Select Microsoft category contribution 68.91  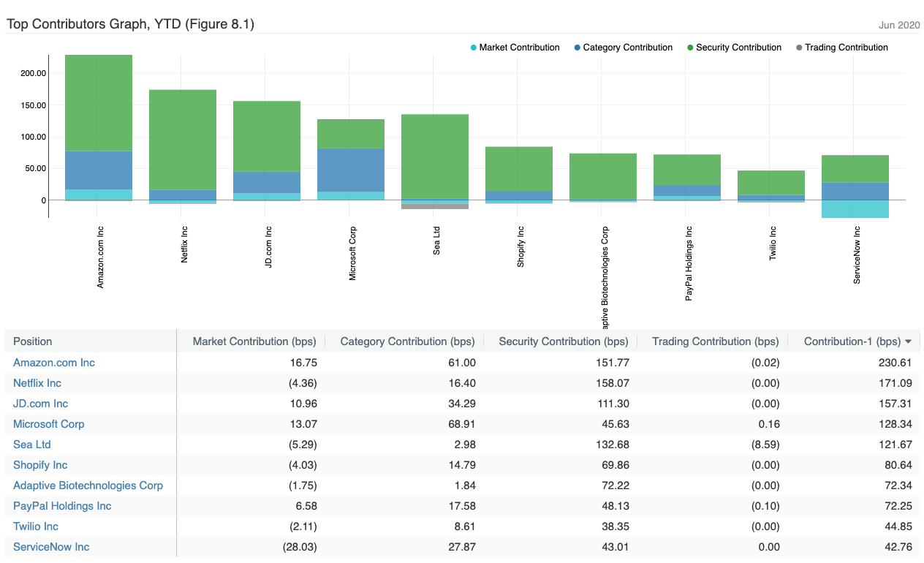[461, 424]
